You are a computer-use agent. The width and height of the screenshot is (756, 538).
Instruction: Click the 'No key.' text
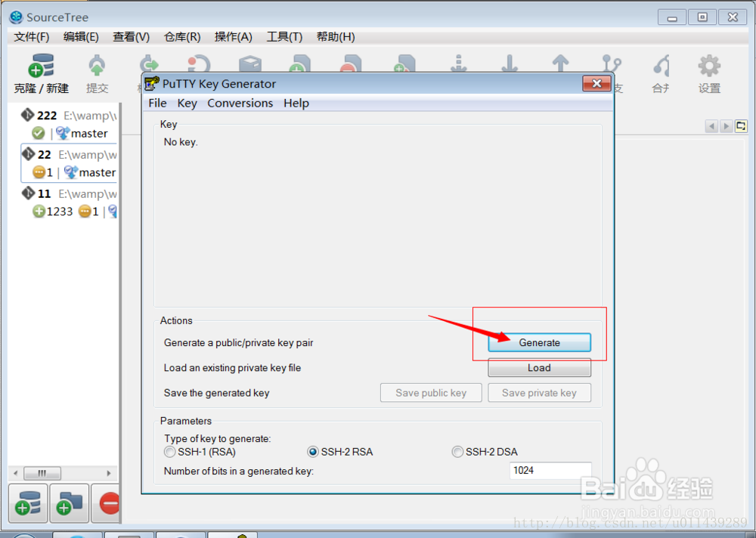click(x=181, y=142)
